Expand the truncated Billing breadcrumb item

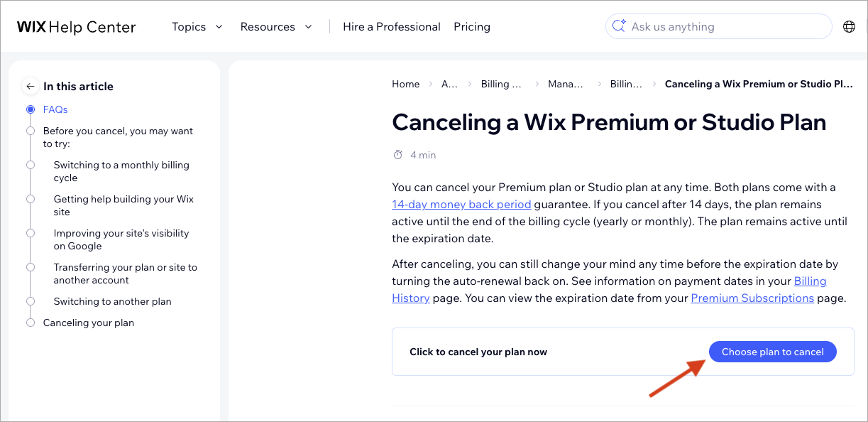click(501, 84)
